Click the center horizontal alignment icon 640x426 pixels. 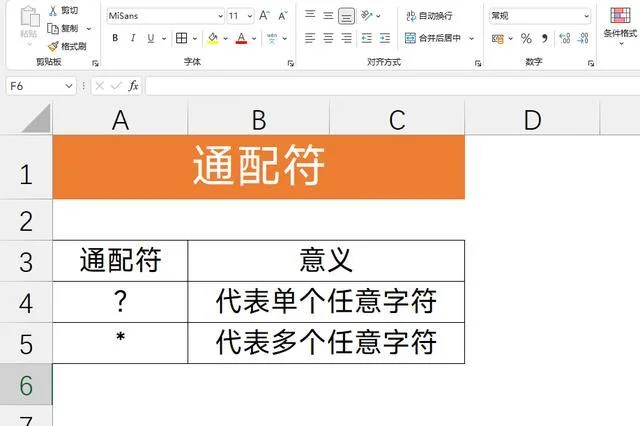pos(328,38)
